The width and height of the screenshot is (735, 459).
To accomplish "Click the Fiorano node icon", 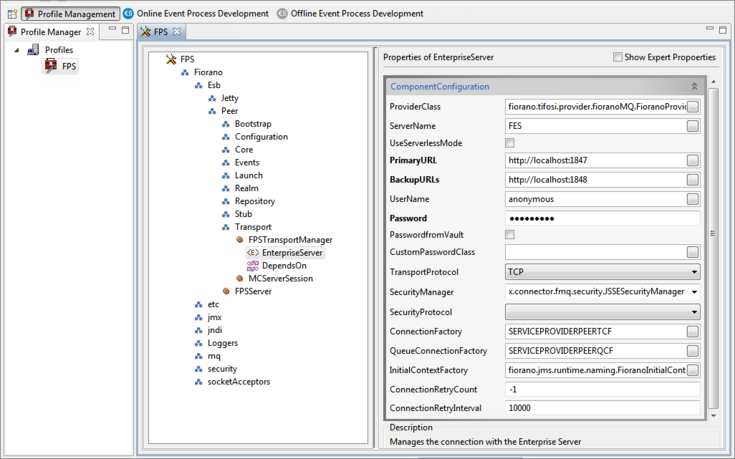I will tap(185, 73).
